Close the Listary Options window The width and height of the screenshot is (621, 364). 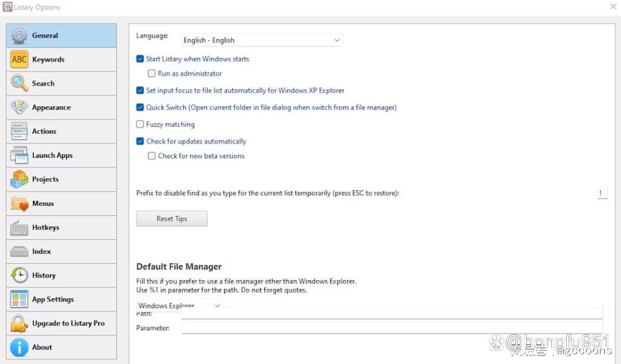pyautogui.click(x=613, y=7)
